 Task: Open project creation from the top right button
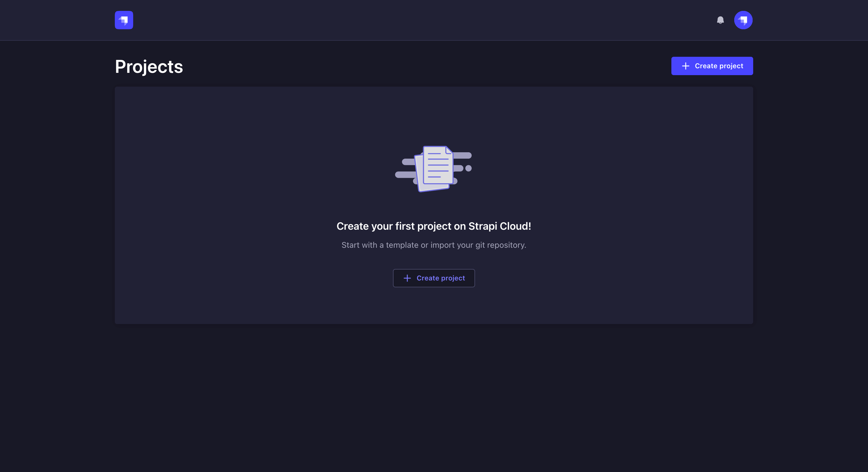coord(712,66)
